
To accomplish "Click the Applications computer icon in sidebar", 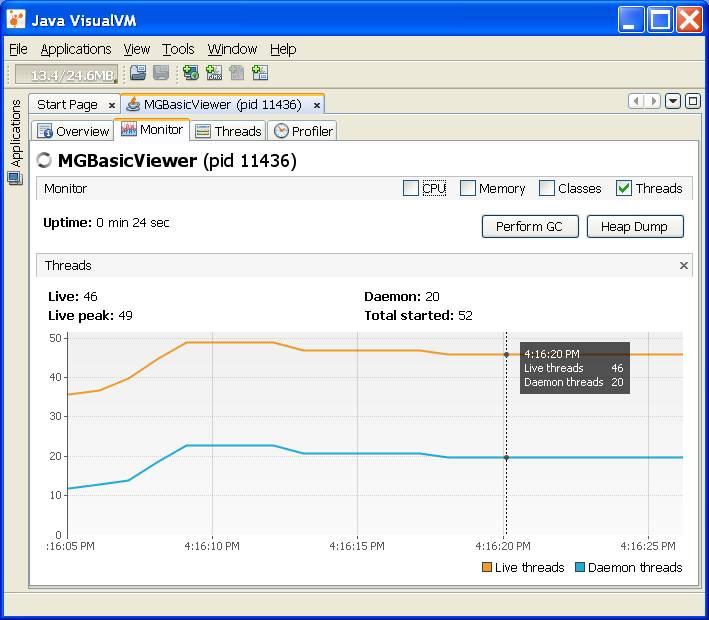I will tap(15, 179).
